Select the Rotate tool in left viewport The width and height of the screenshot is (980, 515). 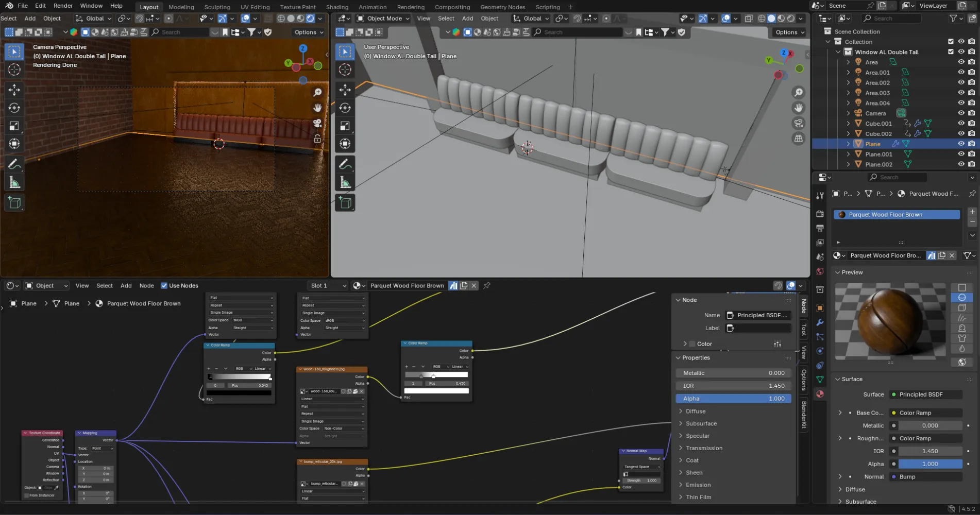pos(14,108)
